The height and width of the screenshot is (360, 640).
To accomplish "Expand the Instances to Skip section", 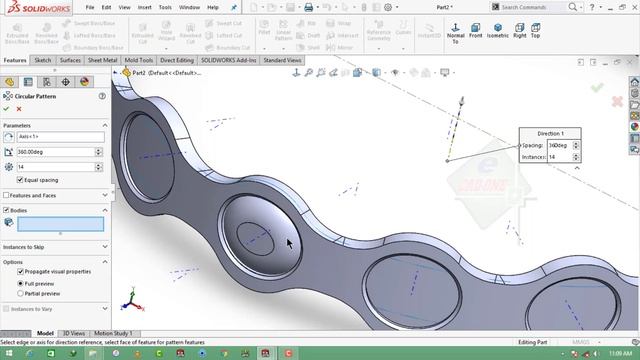I will [105, 247].
